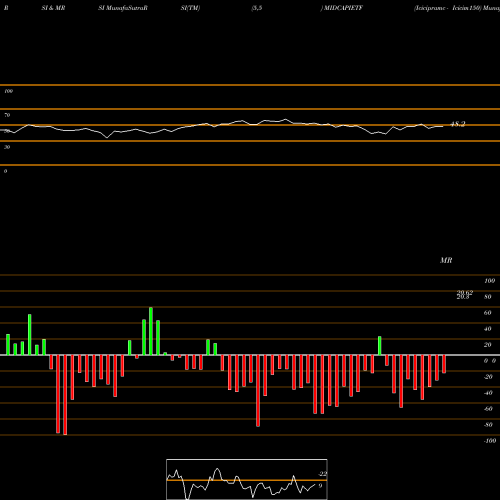Click the MR axis 100 label
500x500 pixels.
(489, 281)
